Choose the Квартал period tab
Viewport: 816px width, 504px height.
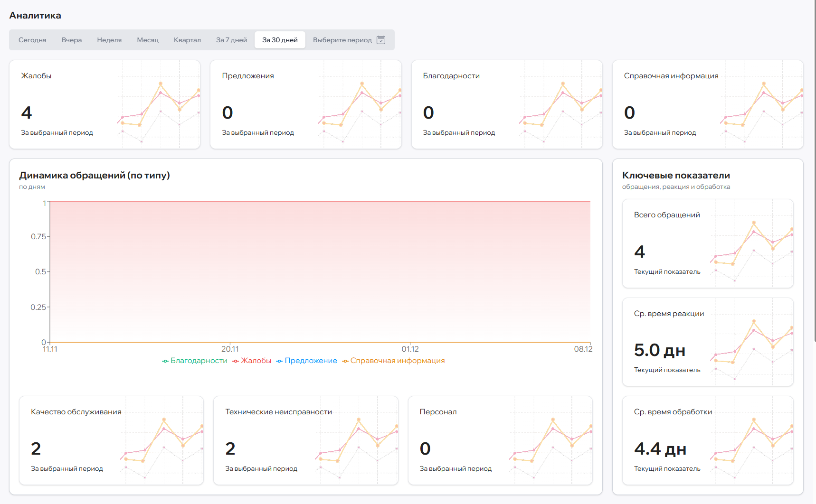187,40
